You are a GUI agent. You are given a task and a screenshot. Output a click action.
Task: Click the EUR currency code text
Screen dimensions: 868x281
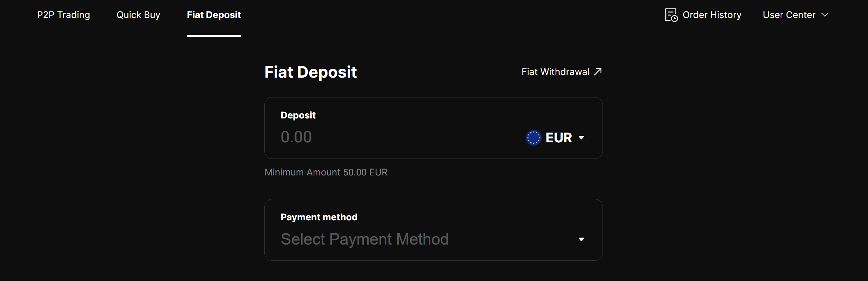coord(558,138)
